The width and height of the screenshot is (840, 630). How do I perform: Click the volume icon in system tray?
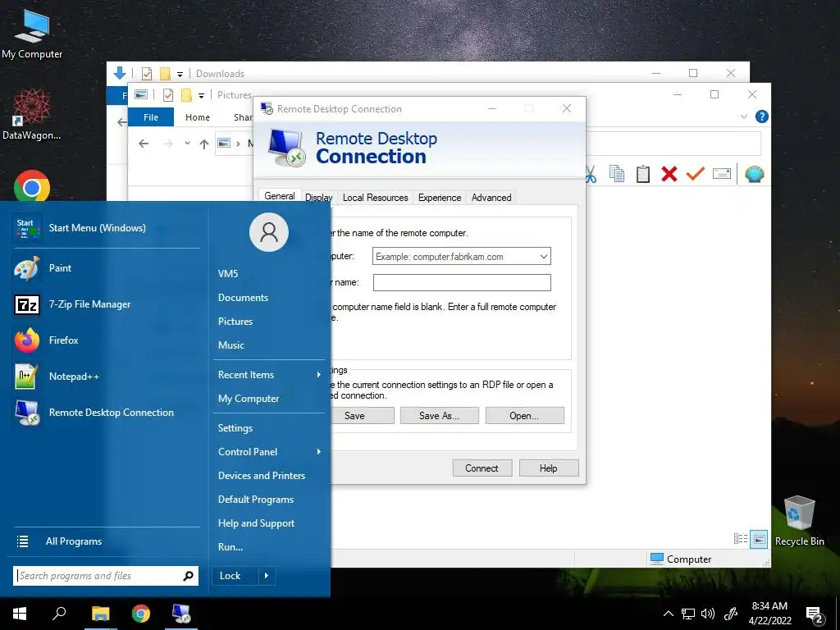click(x=708, y=614)
